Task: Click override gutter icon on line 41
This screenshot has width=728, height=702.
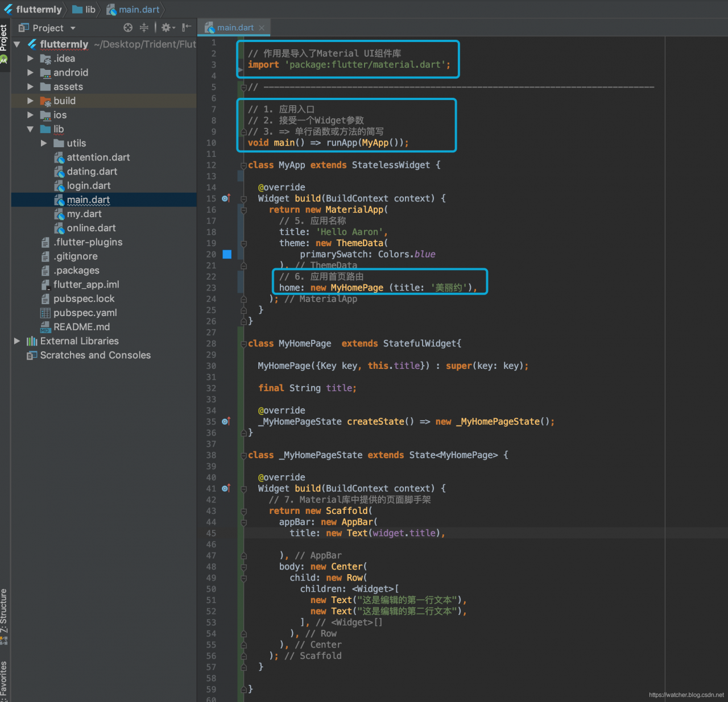Action: point(226,488)
